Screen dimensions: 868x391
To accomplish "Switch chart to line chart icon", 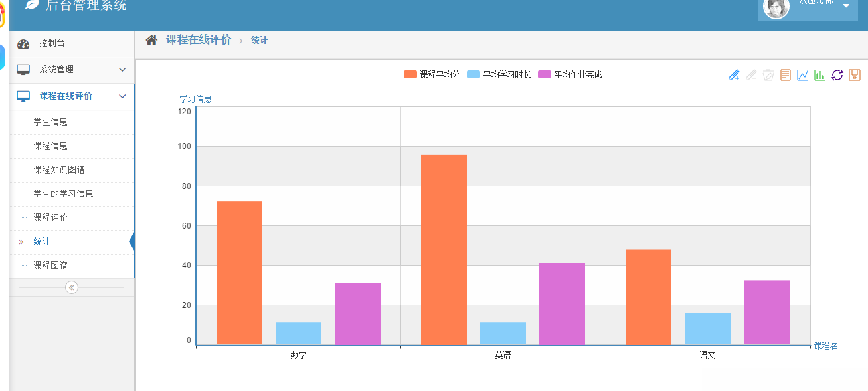I will [x=802, y=74].
